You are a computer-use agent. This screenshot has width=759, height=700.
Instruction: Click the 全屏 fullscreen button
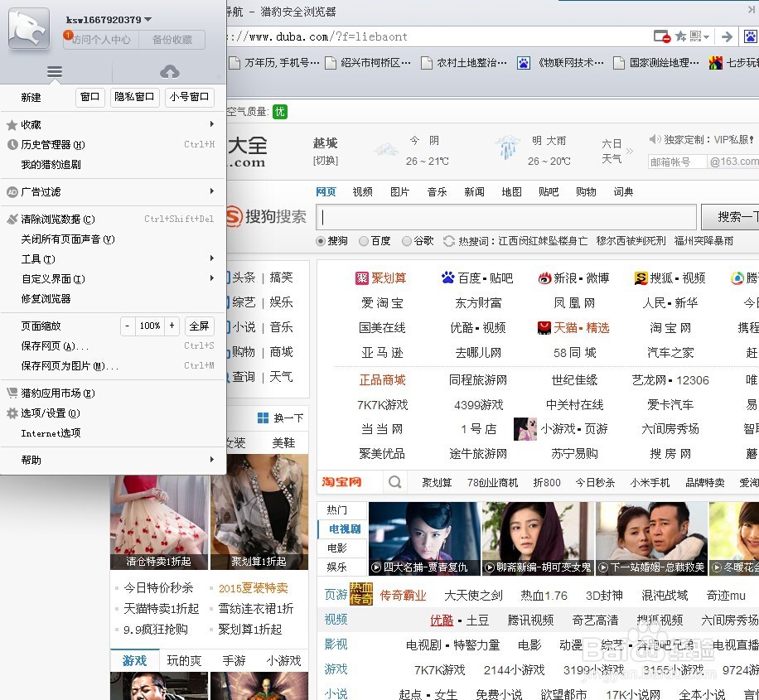pyautogui.click(x=199, y=326)
